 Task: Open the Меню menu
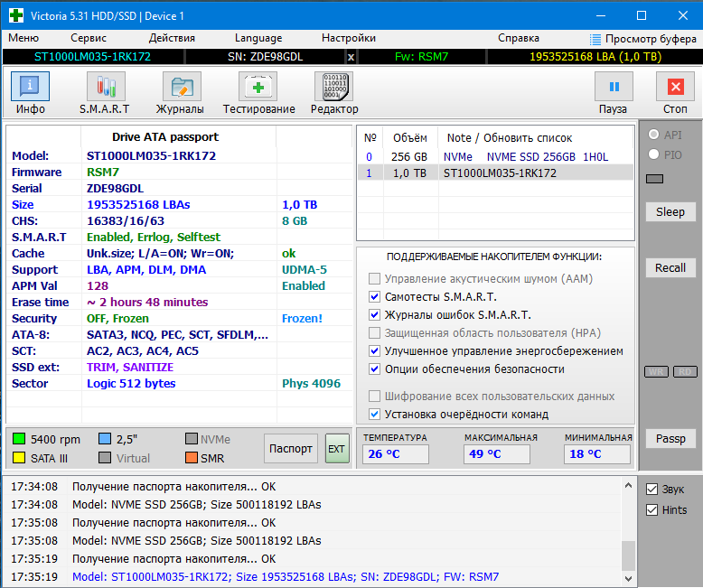[23, 38]
